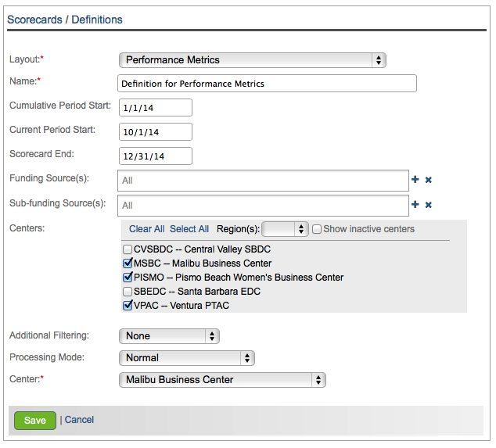The image size is (496, 448).
Task: Open the Region(s) dropdown
Action: [286, 229]
